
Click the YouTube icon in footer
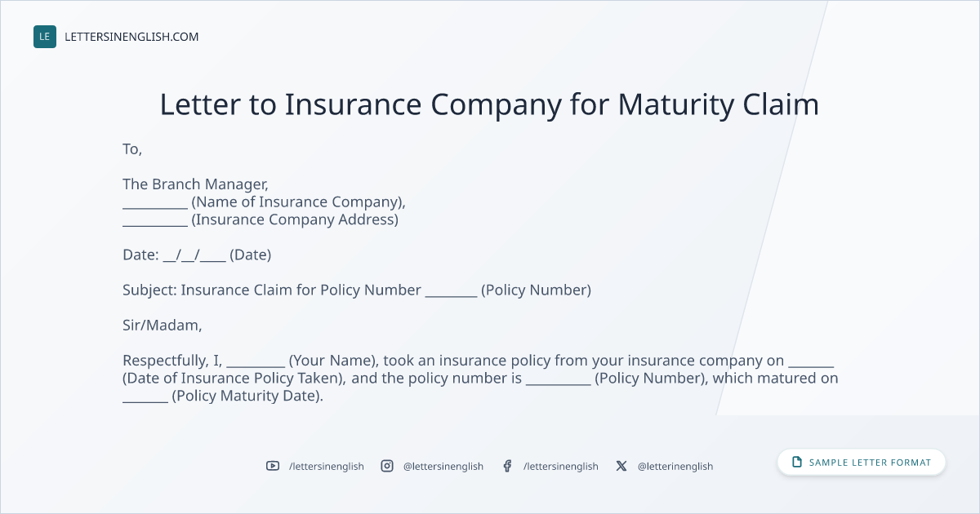[x=273, y=466]
